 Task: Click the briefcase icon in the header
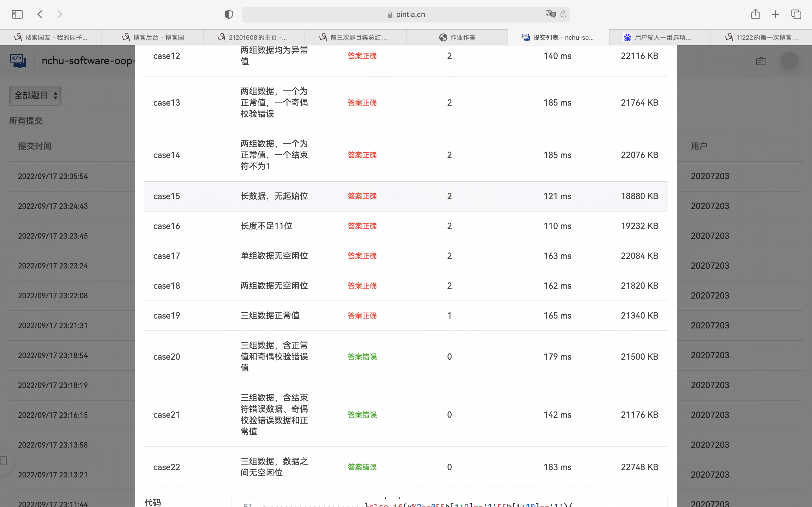point(761,61)
